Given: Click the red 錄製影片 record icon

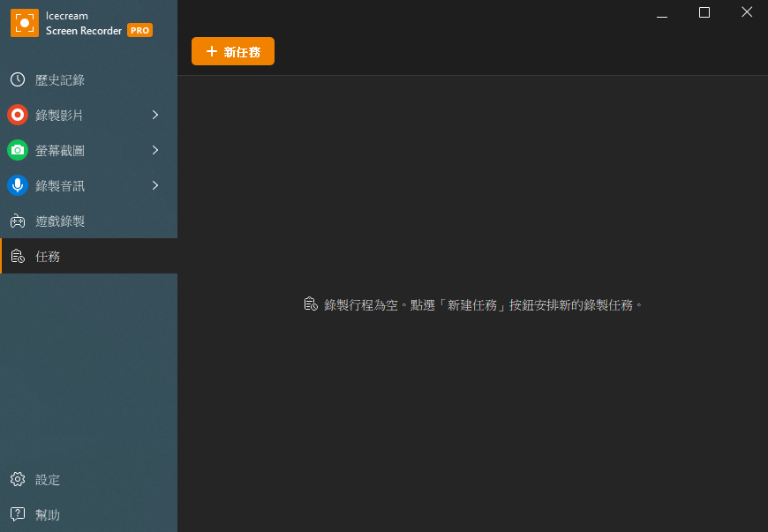Looking at the screenshot, I should (x=18, y=115).
